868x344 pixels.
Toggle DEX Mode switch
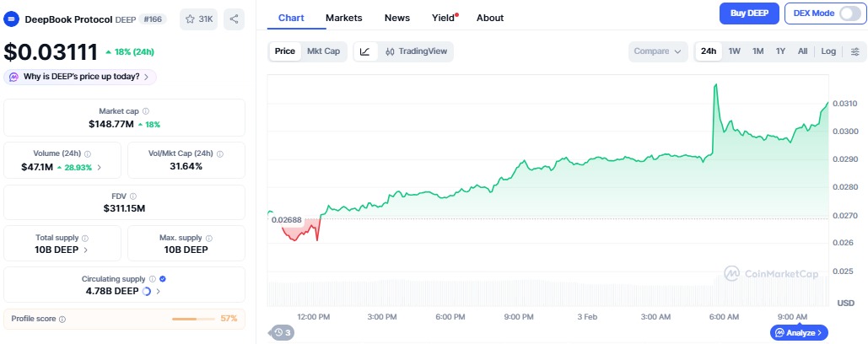click(x=849, y=13)
